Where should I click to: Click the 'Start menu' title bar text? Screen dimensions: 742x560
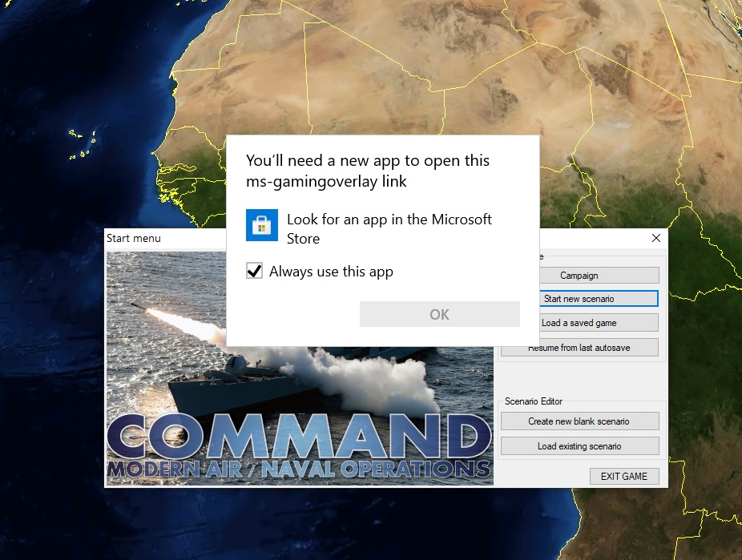coord(134,238)
